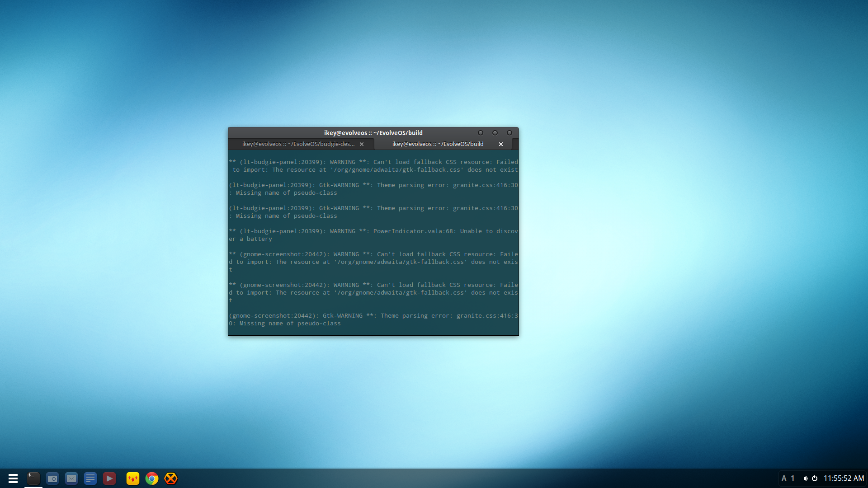The image size is (868, 488).
Task: Click the first gnome-screenshot WARNING line
Action: (x=373, y=254)
